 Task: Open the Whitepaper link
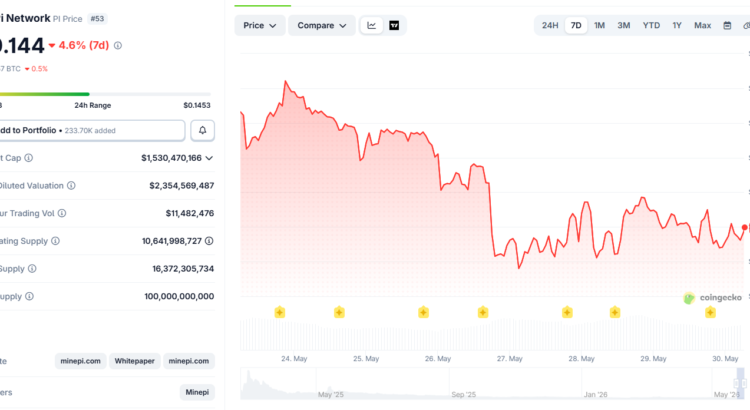[134, 361]
